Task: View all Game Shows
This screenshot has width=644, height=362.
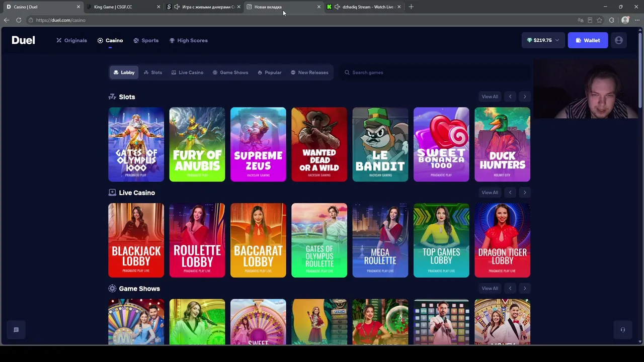Action: [490, 289]
